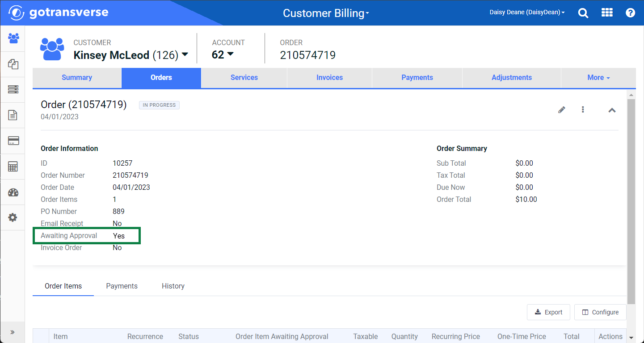Click the PO Number value 889
Screen dimensions: 644x343
118,212
